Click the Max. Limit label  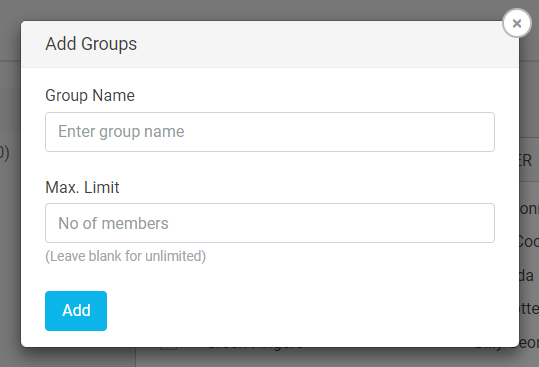coord(82,188)
